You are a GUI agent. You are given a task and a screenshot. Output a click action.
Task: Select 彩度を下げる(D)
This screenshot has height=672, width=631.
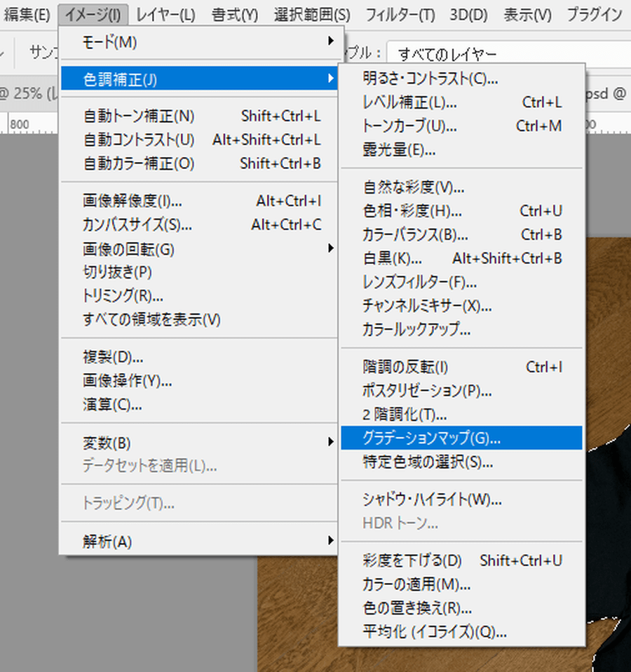(461, 560)
